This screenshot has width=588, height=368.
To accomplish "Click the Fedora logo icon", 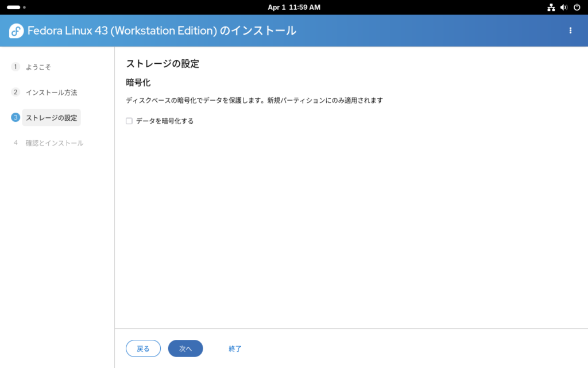I will coord(17,31).
